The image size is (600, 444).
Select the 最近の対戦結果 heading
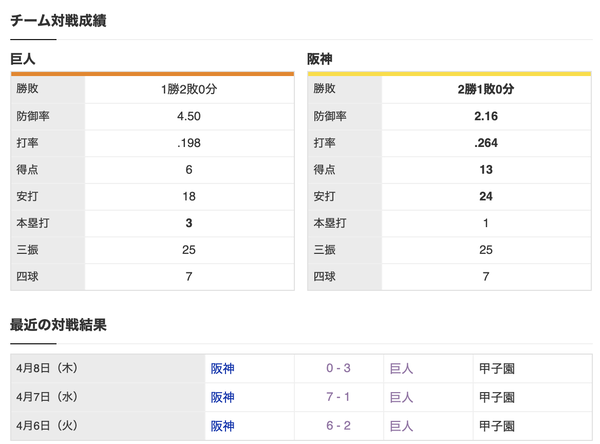point(58,325)
